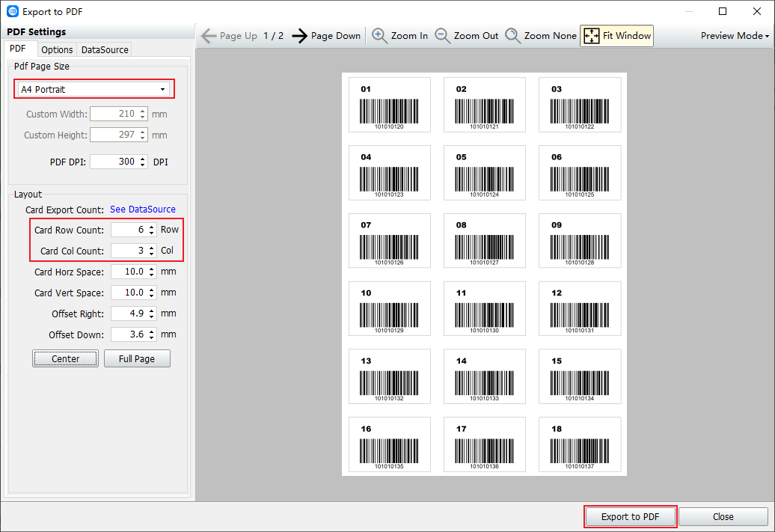
Task: Click barcode card 18 in preview
Action: pos(580,444)
